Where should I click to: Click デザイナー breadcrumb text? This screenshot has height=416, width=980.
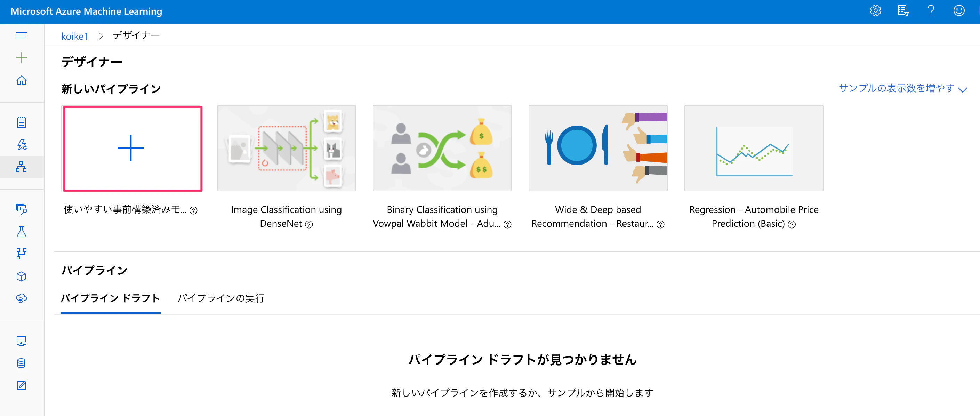[x=136, y=35]
